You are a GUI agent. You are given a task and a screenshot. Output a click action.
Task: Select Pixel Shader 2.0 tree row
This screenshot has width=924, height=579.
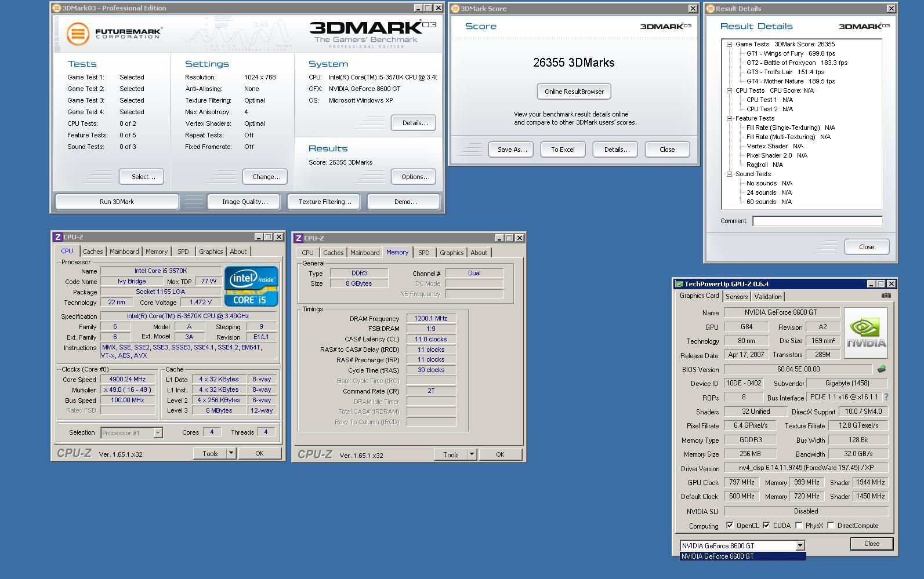(x=777, y=155)
